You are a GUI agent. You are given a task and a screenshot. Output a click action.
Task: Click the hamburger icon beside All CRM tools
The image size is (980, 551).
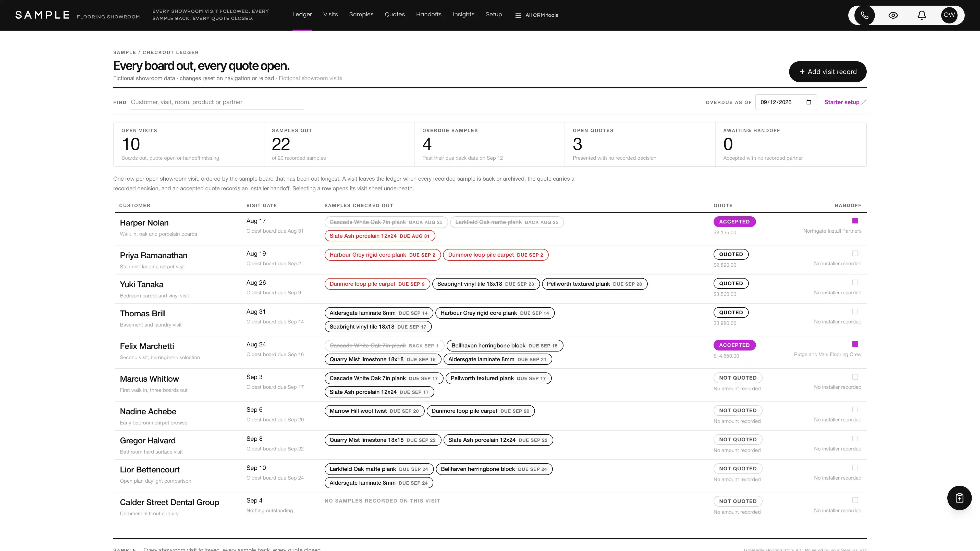pyautogui.click(x=518, y=15)
